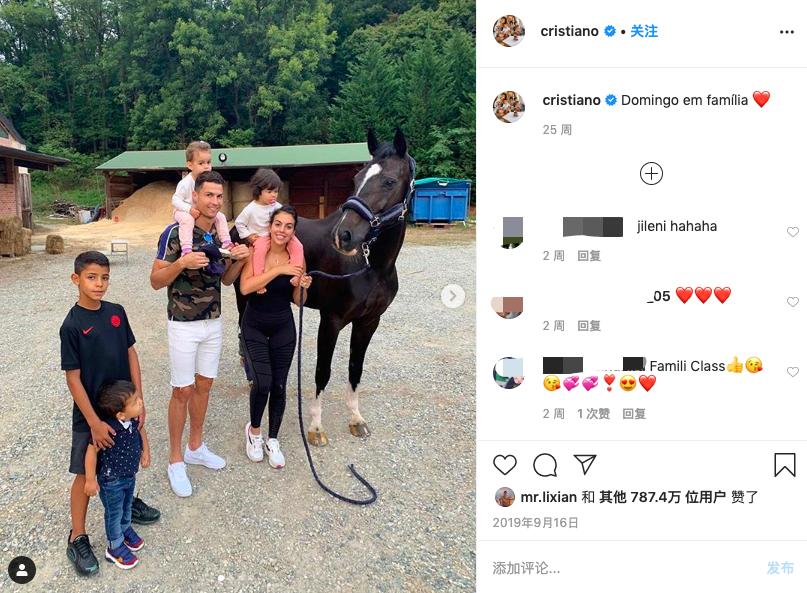Screen dimensions: 807x593
Task: View the 1 like on Famili Class comment
Action: click(x=593, y=414)
